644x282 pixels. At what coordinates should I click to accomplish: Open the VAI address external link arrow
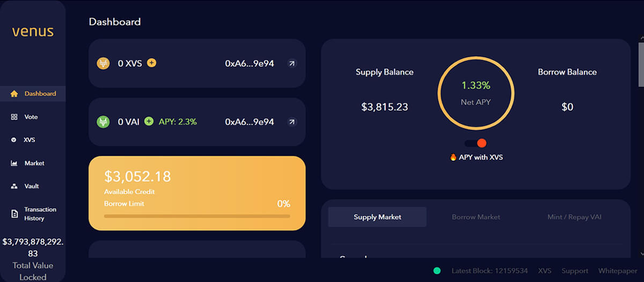[291, 122]
